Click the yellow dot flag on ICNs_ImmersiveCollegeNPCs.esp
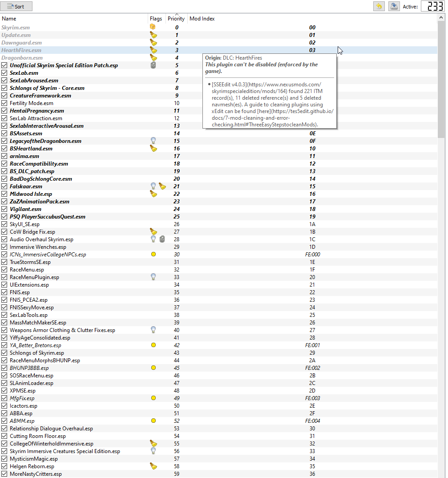Viewport: 448px width, 478px height. pyautogui.click(x=153, y=254)
